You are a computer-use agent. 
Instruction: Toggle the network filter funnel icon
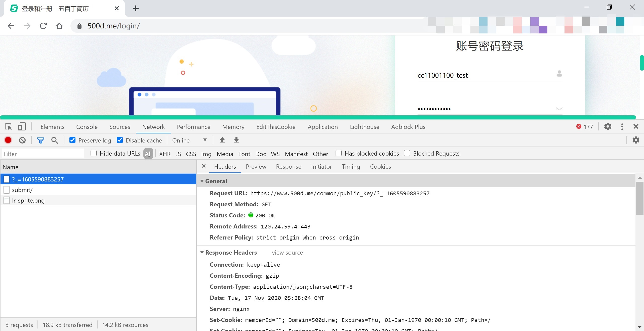[x=41, y=140]
